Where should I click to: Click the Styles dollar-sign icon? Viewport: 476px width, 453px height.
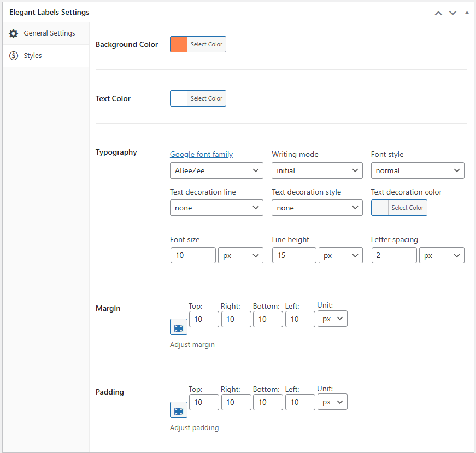point(14,56)
